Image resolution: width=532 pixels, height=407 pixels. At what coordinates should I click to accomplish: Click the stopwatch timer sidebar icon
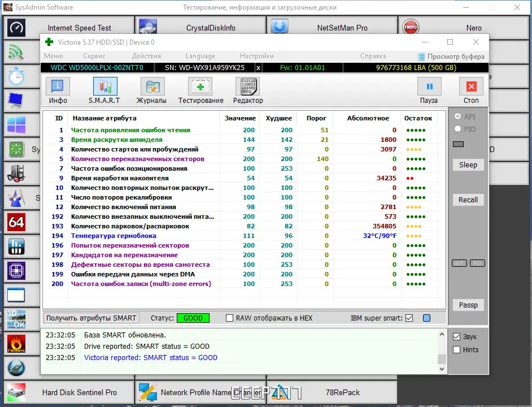tap(16, 76)
